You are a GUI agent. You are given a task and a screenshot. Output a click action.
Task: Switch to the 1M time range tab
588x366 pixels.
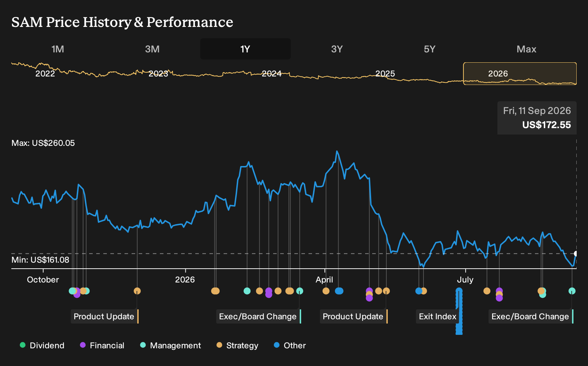click(58, 49)
